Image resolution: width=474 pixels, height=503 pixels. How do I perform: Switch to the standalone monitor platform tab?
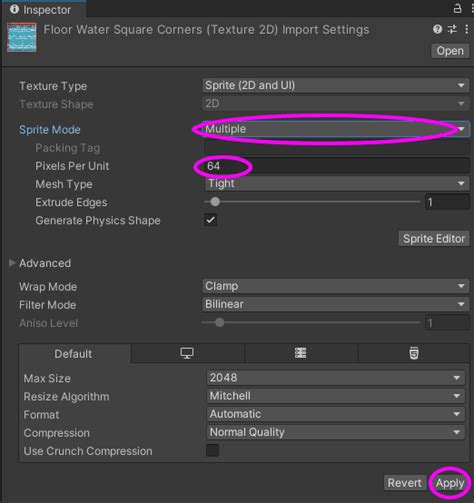coord(187,353)
